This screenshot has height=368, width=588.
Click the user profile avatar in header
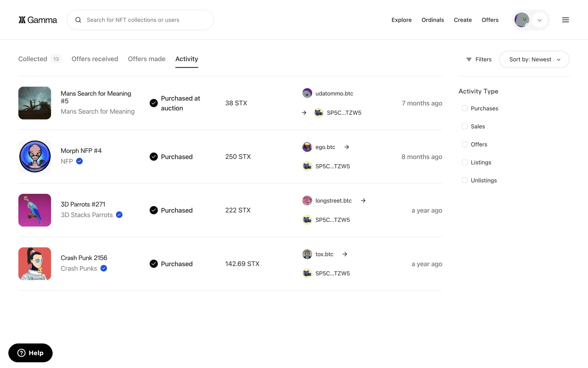522,20
